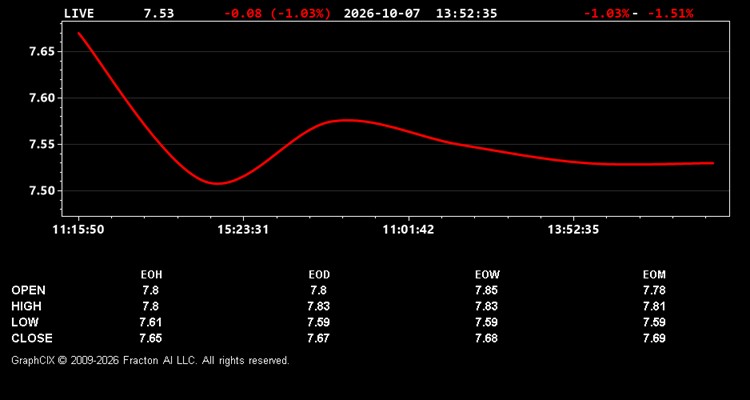Select the EOH low value 7.61

click(x=150, y=322)
